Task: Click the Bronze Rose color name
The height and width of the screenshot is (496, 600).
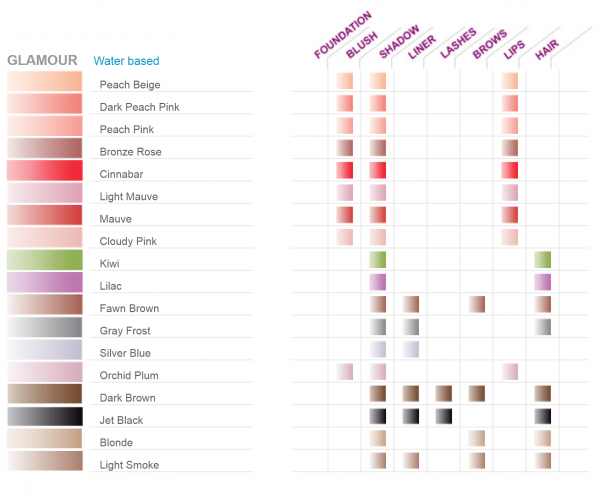Action: point(130,152)
